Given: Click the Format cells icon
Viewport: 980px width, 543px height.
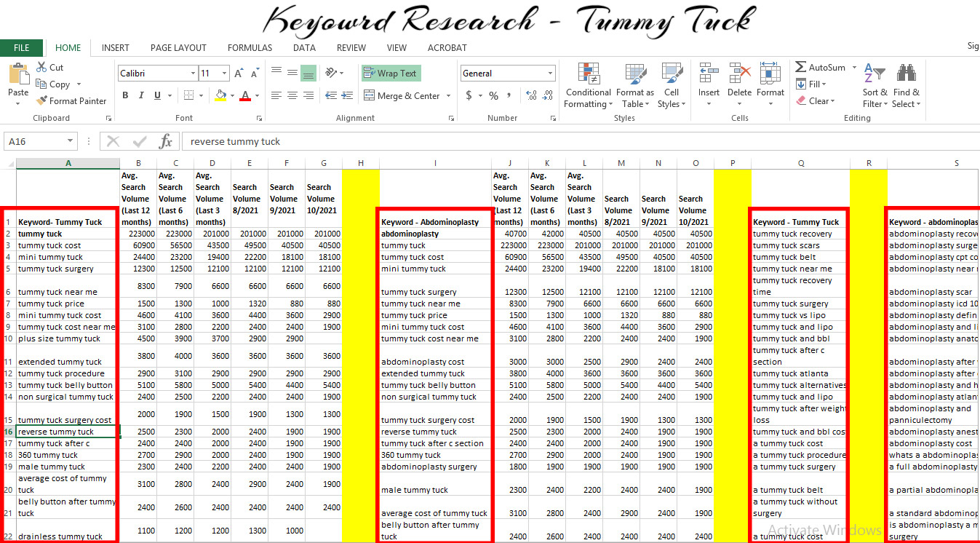Looking at the screenshot, I should [x=770, y=74].
